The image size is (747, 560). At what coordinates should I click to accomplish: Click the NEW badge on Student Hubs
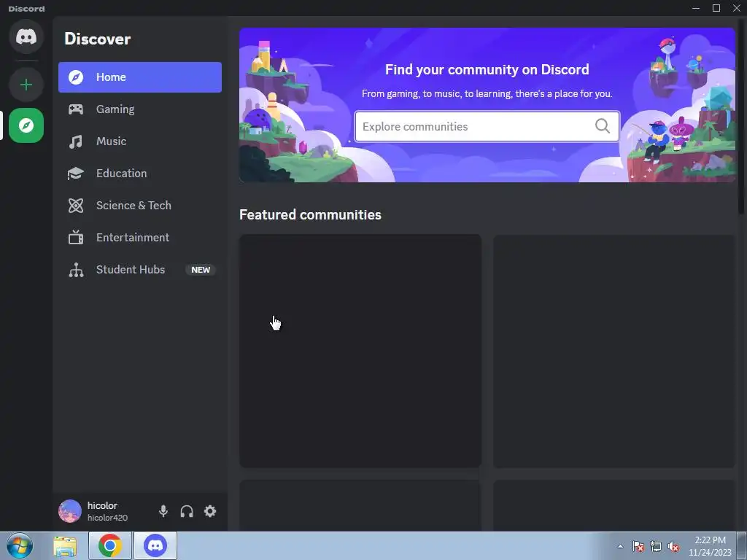pyautogui.click(x=201, y=270)
